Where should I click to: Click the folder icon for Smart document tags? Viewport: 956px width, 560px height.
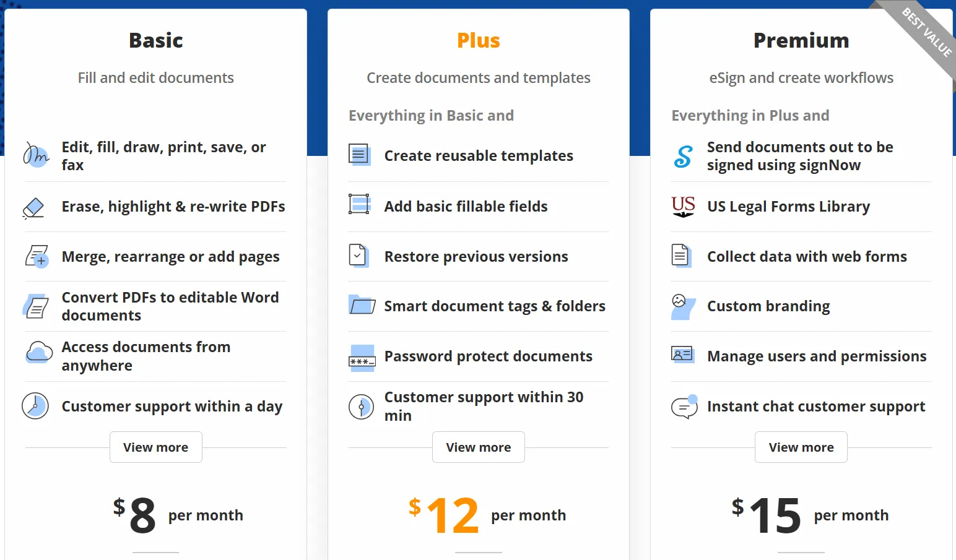(x=362, y=305)
